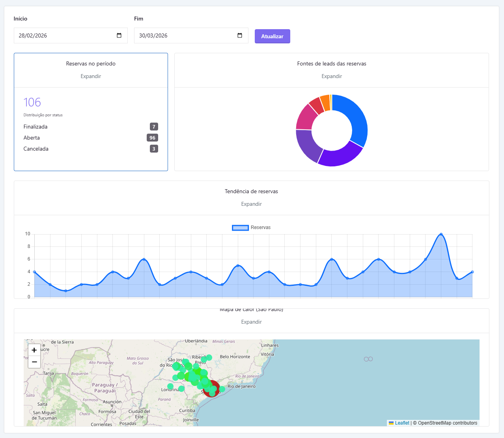Screen dimensions: 504x438
Task: Click the total reservations number 106
Action: [32, 103]
